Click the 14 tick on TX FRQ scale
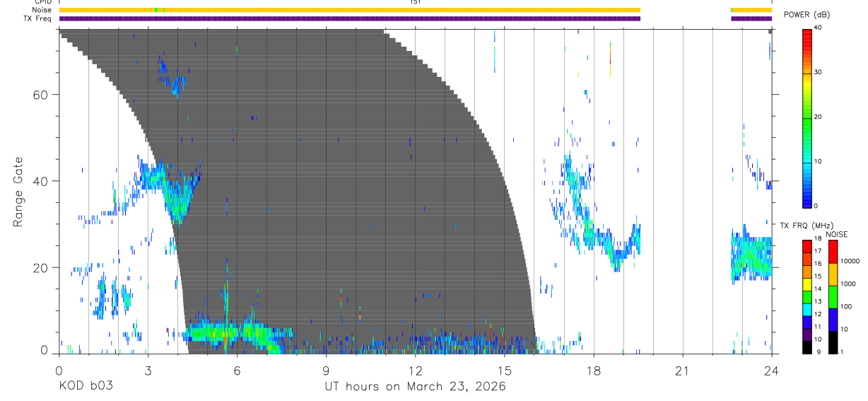 [818, 289]
